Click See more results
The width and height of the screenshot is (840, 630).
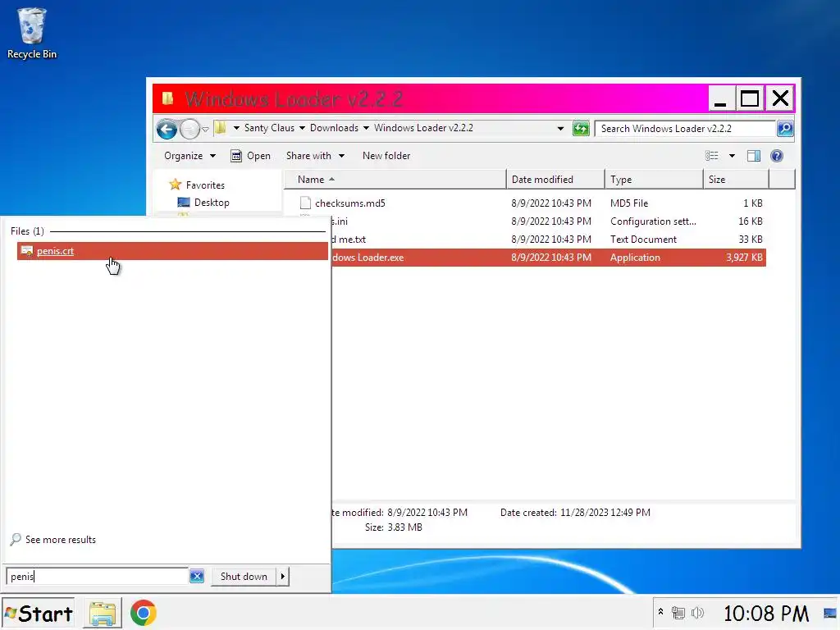click(x=53, y=540)
